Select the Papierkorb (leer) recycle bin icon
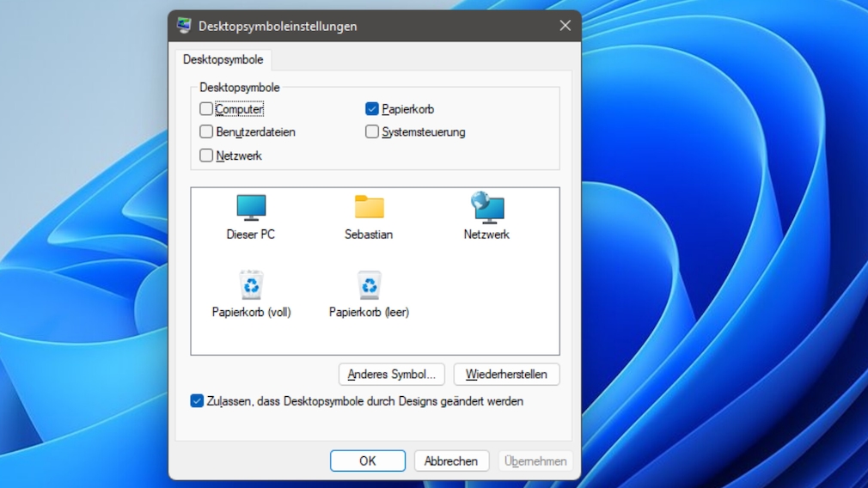This screenshot has width=868, height=488. pos(370,285)
